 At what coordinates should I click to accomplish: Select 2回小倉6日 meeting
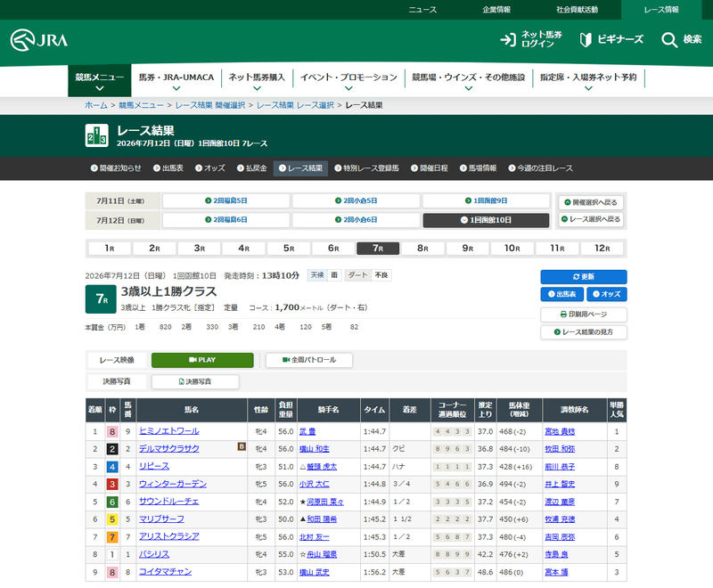tap(356, 220)
